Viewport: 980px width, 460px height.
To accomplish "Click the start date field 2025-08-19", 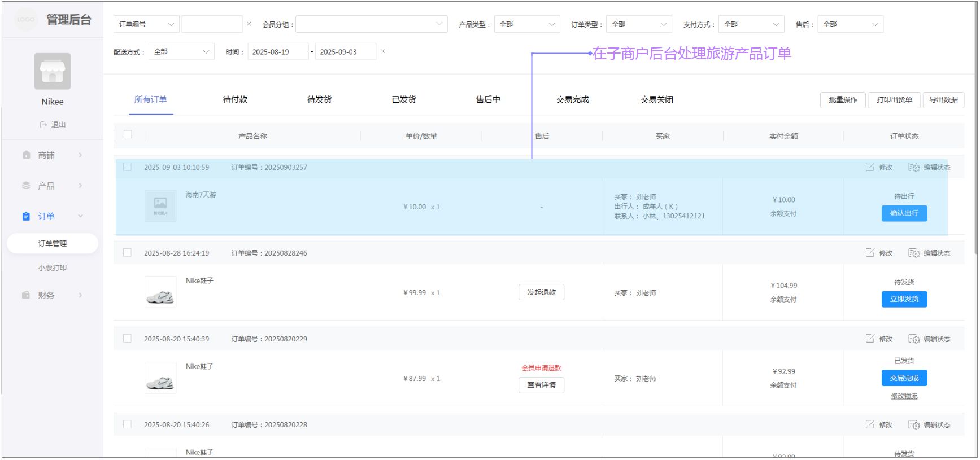I will coord(278,52).
